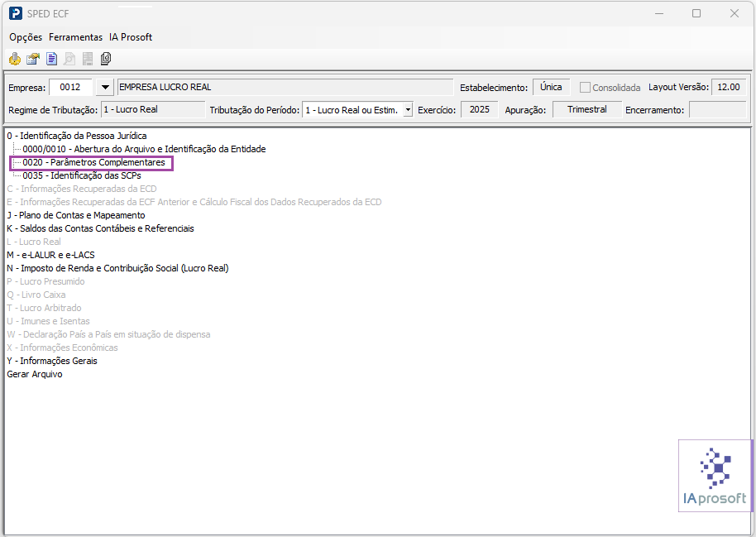The height and width of the screenshot is (537, 756).
Task: Click the greyed magnifier document toolbar icon
Action: (x=69, y=59)
